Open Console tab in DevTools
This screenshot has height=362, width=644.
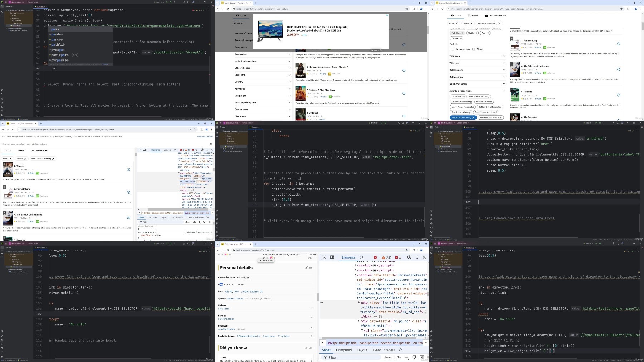[167, 150]
